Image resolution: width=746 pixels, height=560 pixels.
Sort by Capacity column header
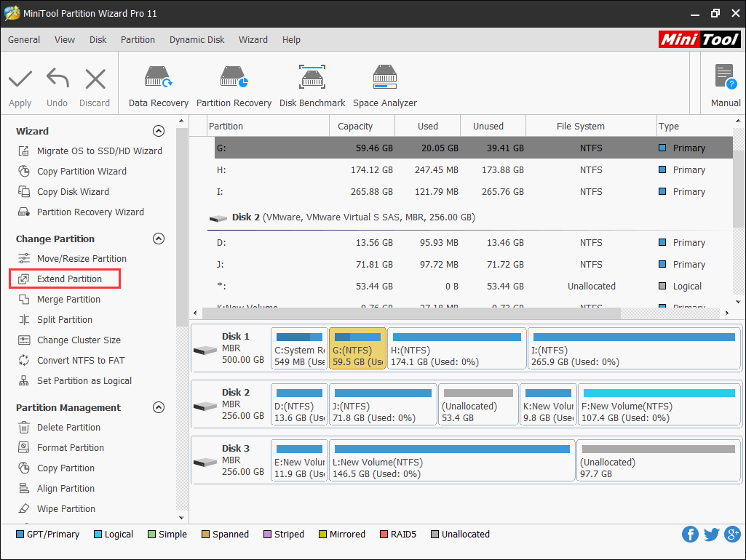pyautogui.click(x=362, y=126)
